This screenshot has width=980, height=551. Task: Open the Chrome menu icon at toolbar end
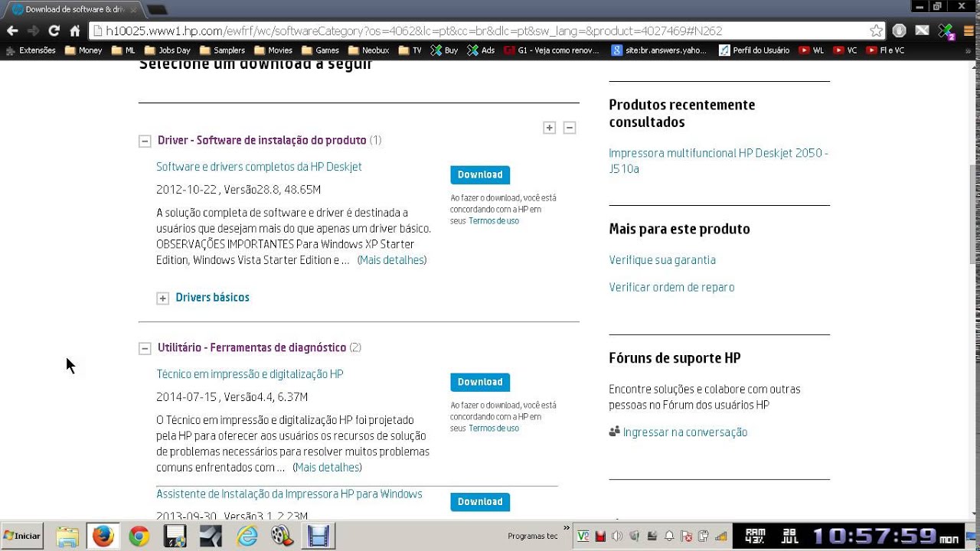pos(969,31)
